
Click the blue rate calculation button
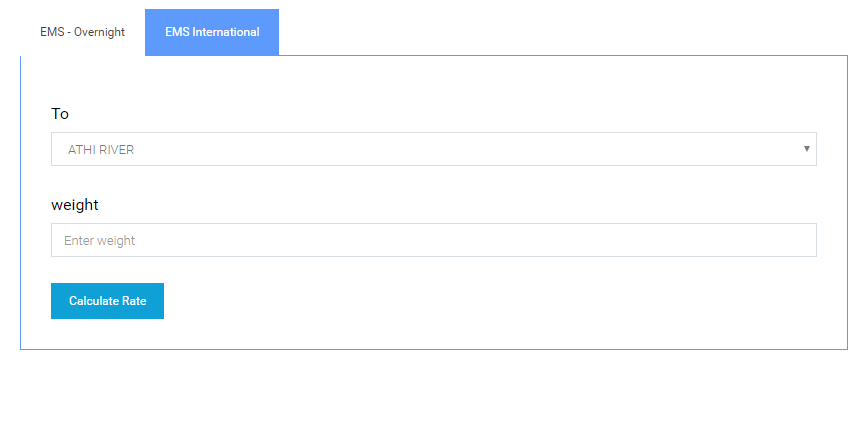pyautogui.click(x=107, y=301)
